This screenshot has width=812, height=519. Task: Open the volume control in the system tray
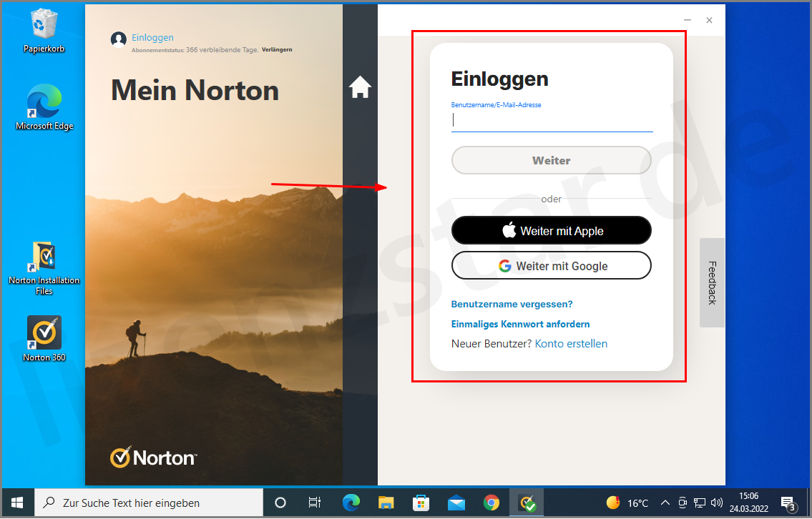(x=718, y=503)
